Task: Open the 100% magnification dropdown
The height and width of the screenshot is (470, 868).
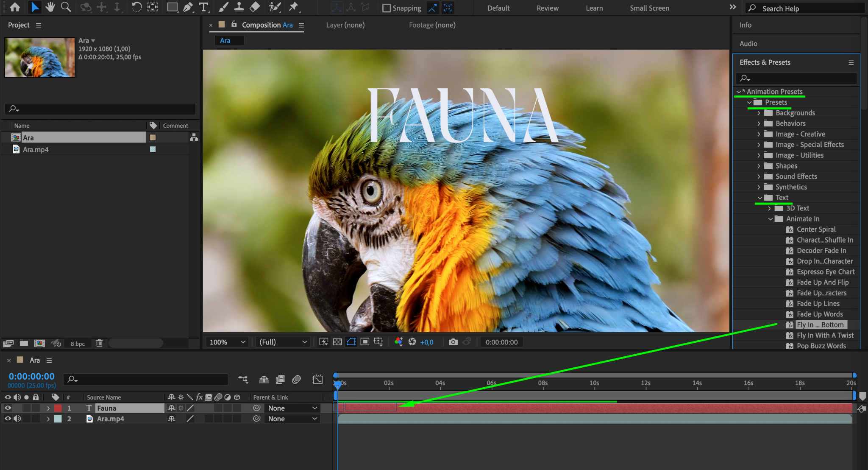Action: (x=228, y=342)
